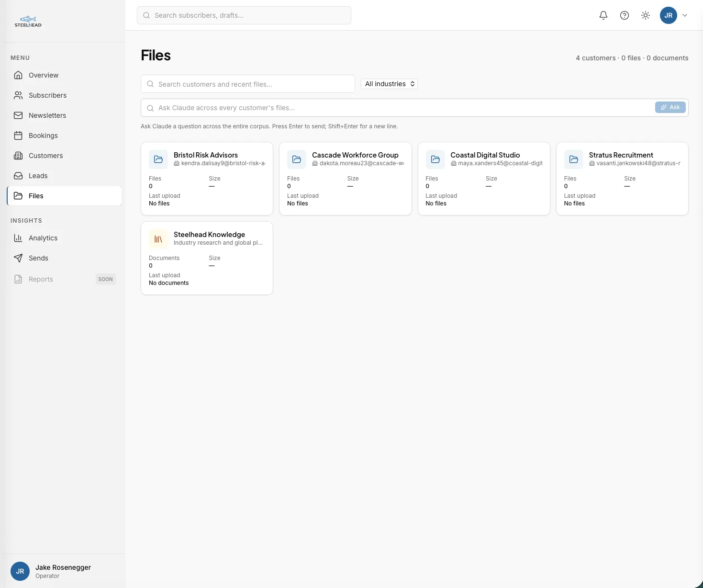This screenshot has height=588, width=703.
Task: Go to Subscribers page
Action: coord(64,95)
